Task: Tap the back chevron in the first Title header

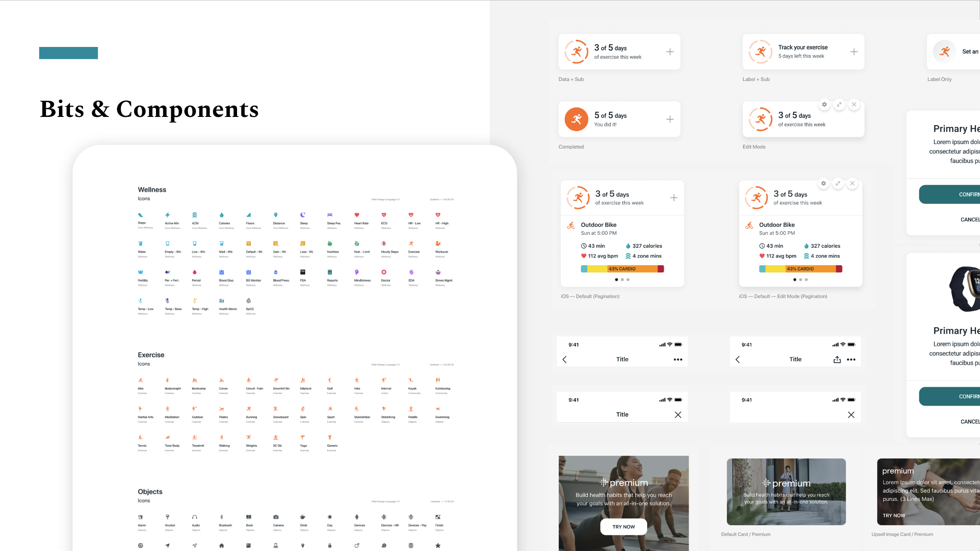Action: 564,360
